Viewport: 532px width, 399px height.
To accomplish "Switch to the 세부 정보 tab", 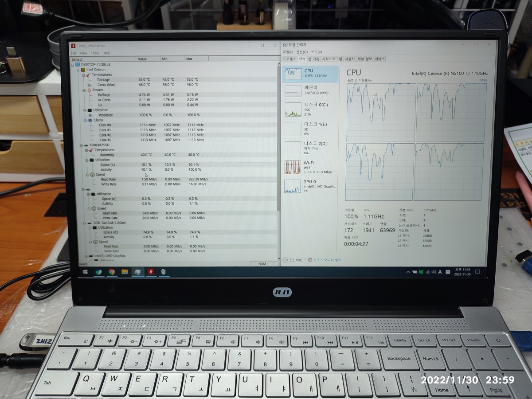I will pyautogui.click(x=365, y=59).
